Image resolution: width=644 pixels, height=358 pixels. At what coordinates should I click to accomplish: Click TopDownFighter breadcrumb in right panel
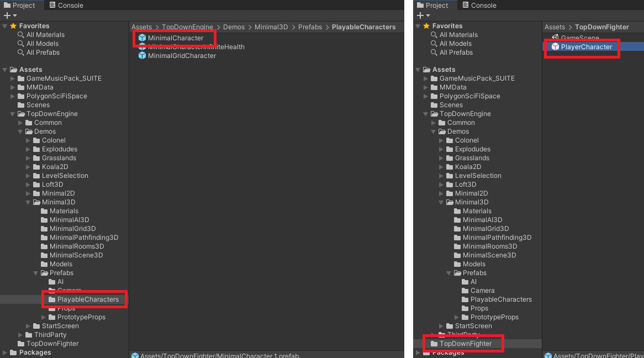pos(601,27)
